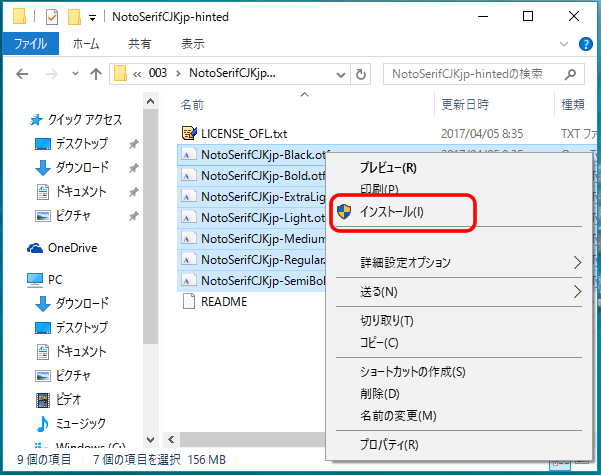Go forward with the right arrow

[x=51, y=74]
